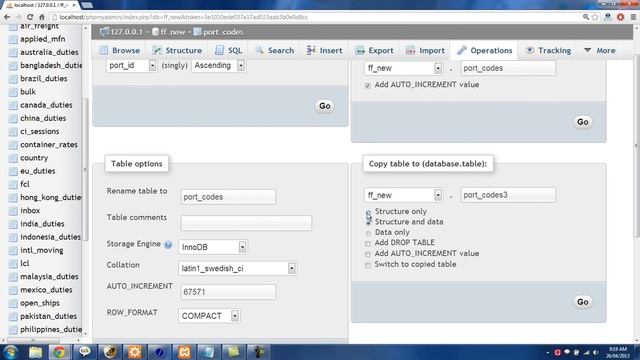Enable Switch to copied table
This screenshot has width=640, height=360.
[x=368, y=265]
